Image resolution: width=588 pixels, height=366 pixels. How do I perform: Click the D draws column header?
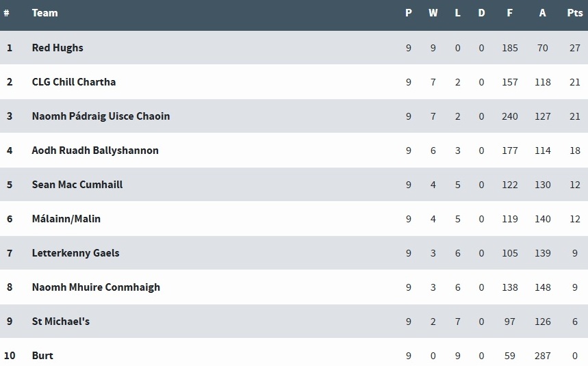pos(481,13)
